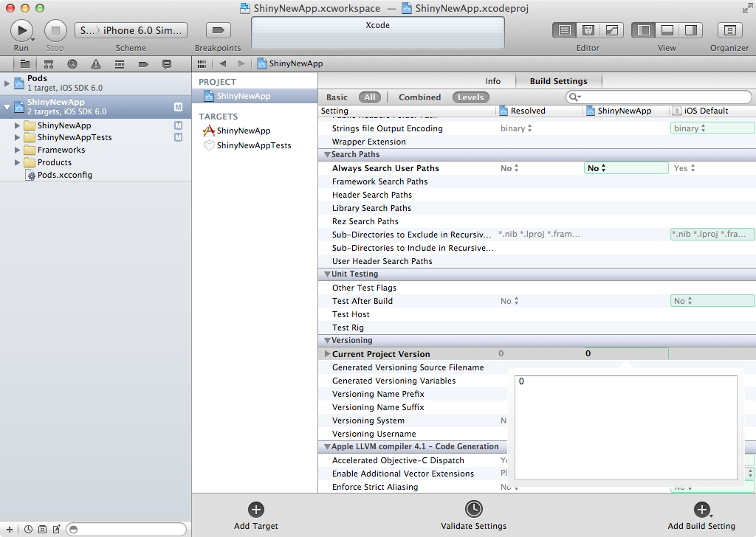Click the Validate Settings button
Image resolution: width=756 pixels, height=537 pixels.
click(x=473, y=516)
